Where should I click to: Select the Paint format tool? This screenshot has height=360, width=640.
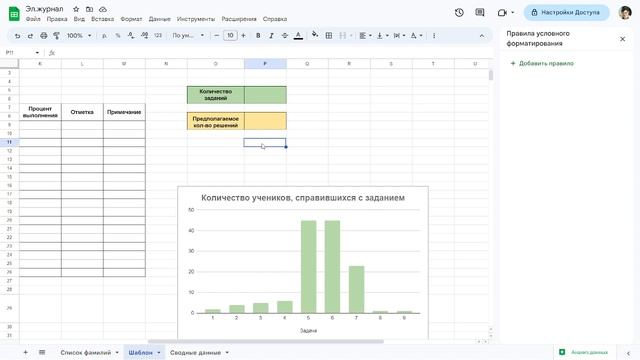click(57, 36)
